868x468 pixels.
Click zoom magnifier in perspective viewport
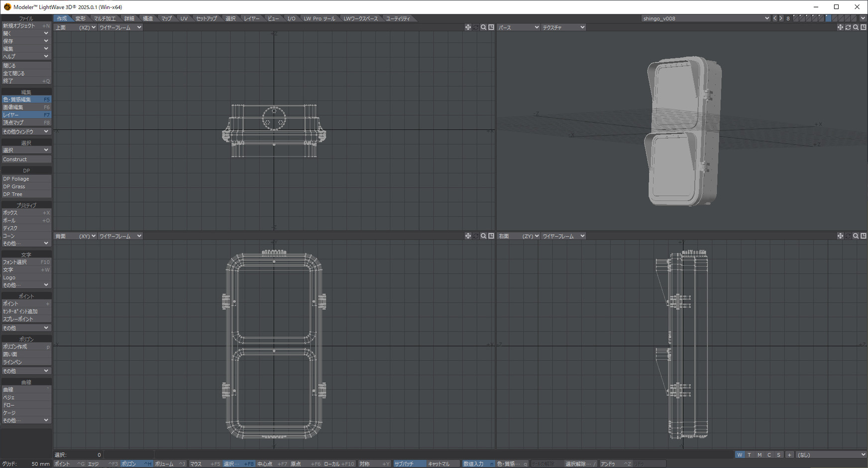[x=856, y=27]
